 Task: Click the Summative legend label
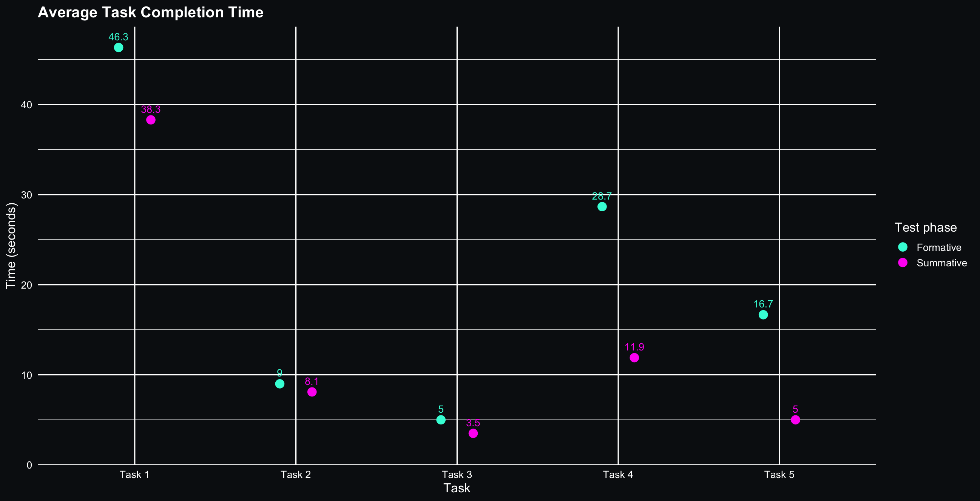coord(941,263)
